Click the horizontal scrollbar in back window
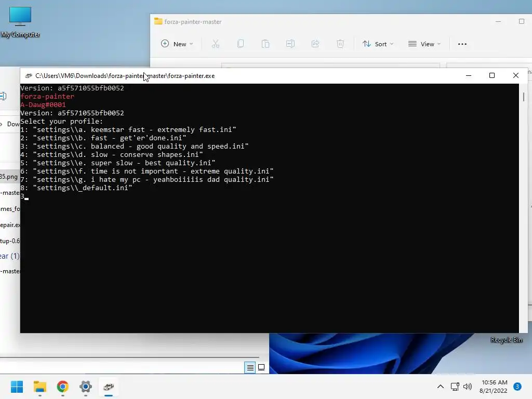The height and width of the screenshot is (399, 532). (x=129, y=357)
